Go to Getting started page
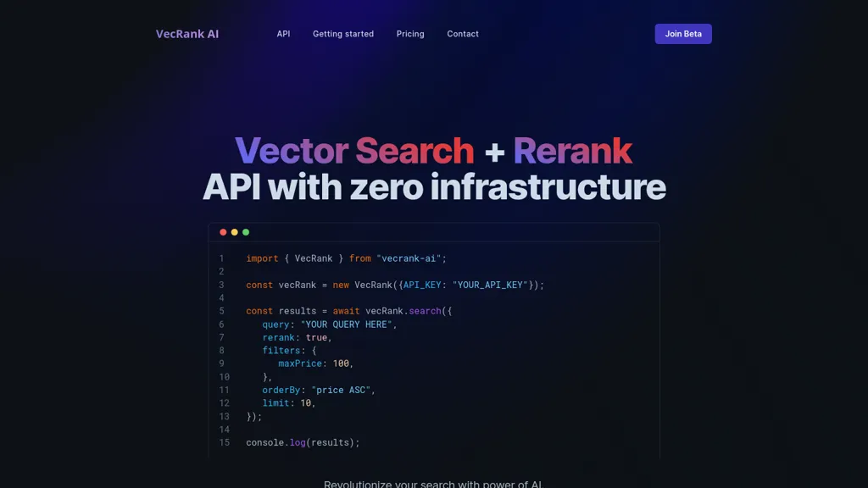The width and height of the screenshot is (868, 488). 343,34
